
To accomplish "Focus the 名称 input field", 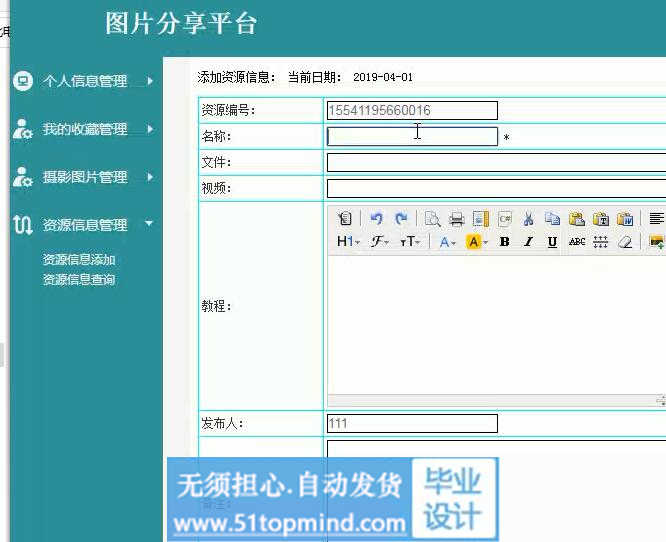I will 412,136.
